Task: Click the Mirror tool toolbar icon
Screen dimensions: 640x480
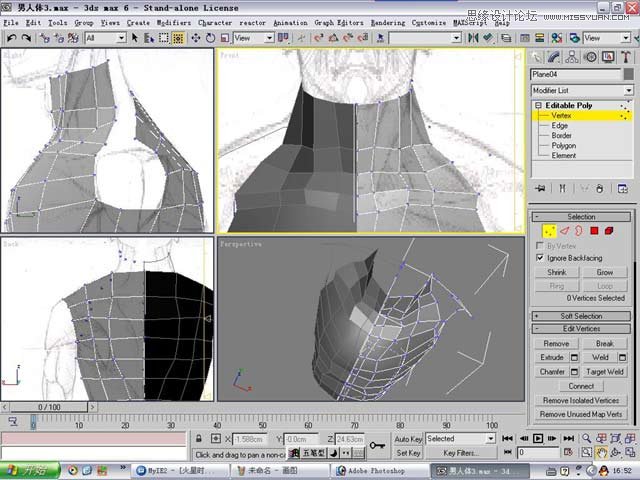Action: click(x=473, y=38)
